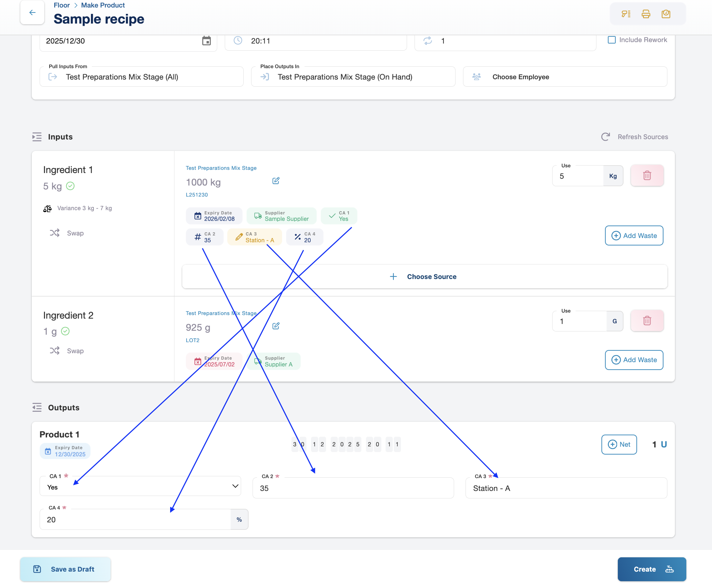
Task: Click the Create button
Action: tap(651, 569)
